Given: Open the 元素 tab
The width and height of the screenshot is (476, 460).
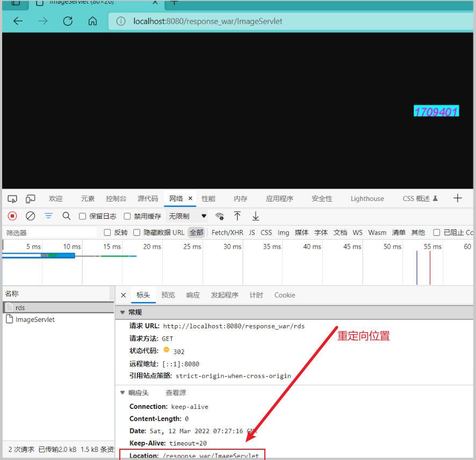Looking at the screenshot, I should point(88,199).
